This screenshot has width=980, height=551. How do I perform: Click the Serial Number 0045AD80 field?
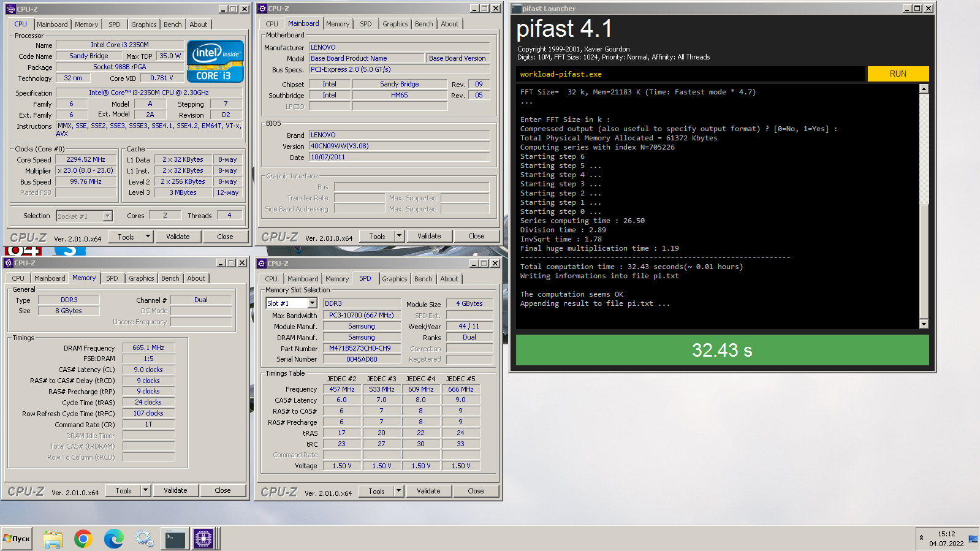tap(362, 359)
